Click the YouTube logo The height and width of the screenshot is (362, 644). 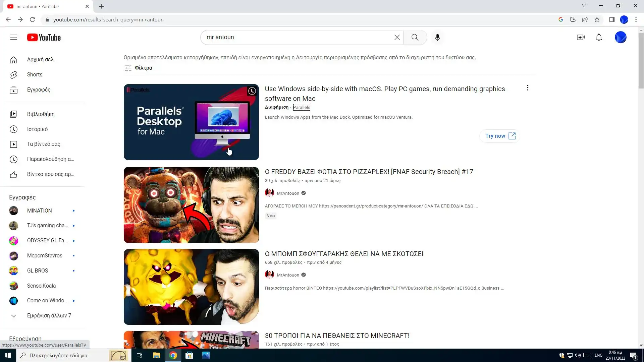[x=44, y=37]
